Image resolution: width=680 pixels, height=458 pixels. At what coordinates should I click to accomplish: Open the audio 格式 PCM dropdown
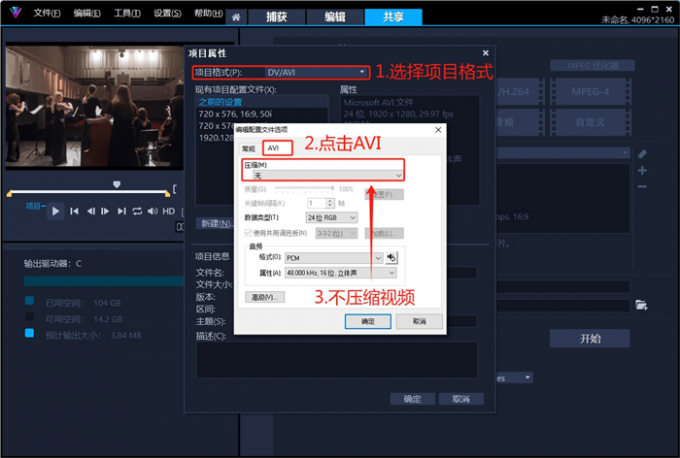click(x=333, y=258)
